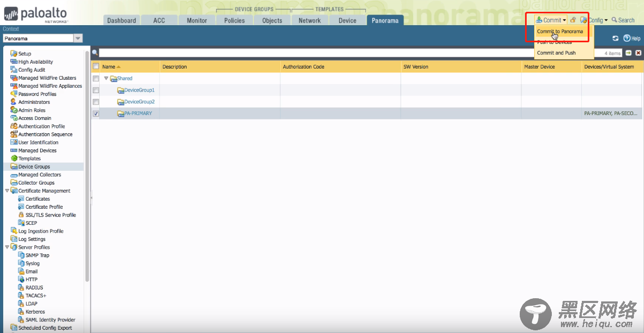Switch to the ACC tab

pyautogui.click(x=159, y=20)
